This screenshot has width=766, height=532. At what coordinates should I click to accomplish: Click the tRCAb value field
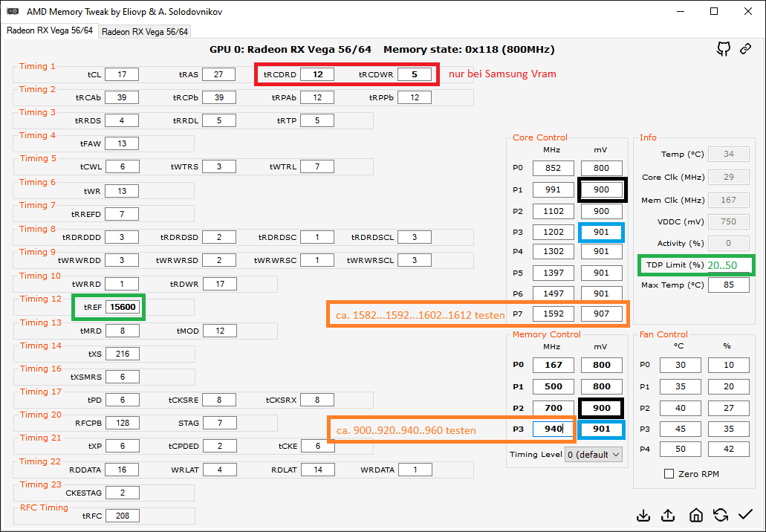point(122,97)
